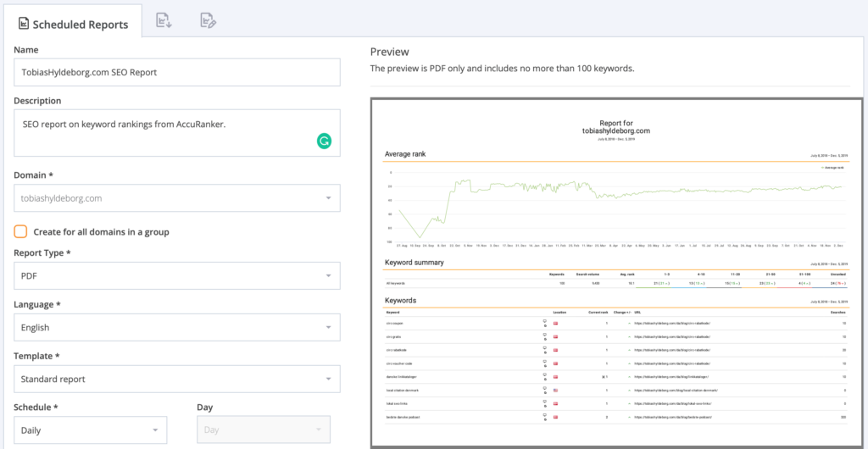
Task: Expand the Schedule dropdown set to Daily
Action: point(90,430)
